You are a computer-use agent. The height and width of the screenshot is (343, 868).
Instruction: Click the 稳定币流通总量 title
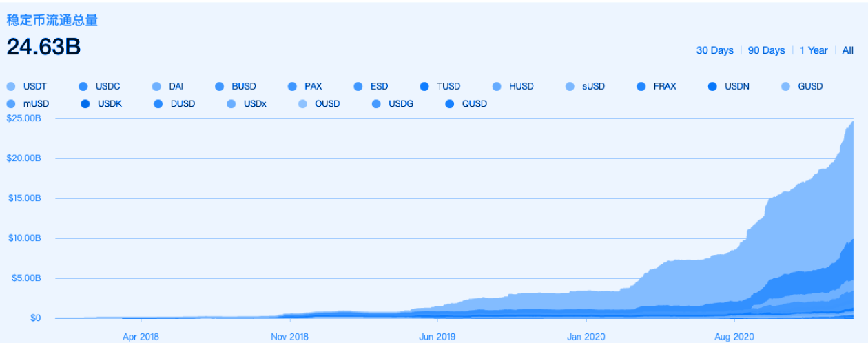[52, 21]
